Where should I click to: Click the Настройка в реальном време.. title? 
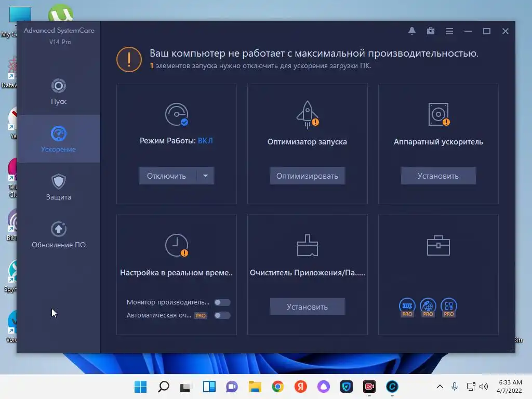[x=177, y=273]
